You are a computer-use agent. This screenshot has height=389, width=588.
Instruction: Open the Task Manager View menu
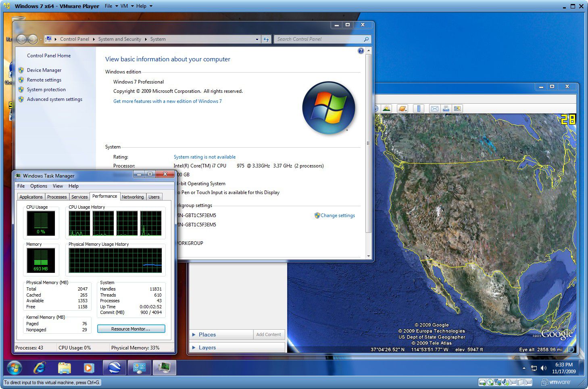58,186
